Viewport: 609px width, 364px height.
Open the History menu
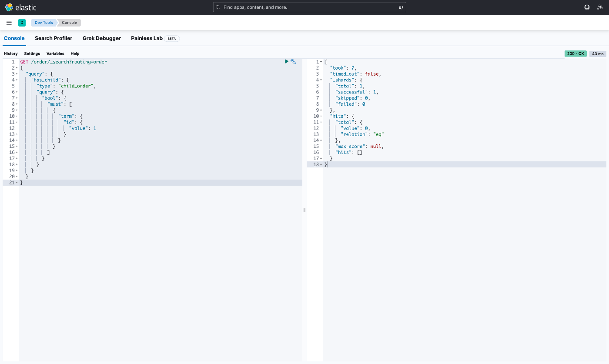(x=11, y=53)
